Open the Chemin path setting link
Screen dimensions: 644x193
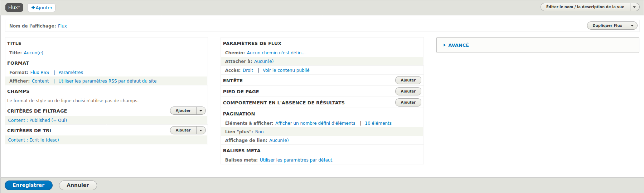click(276, 53)
